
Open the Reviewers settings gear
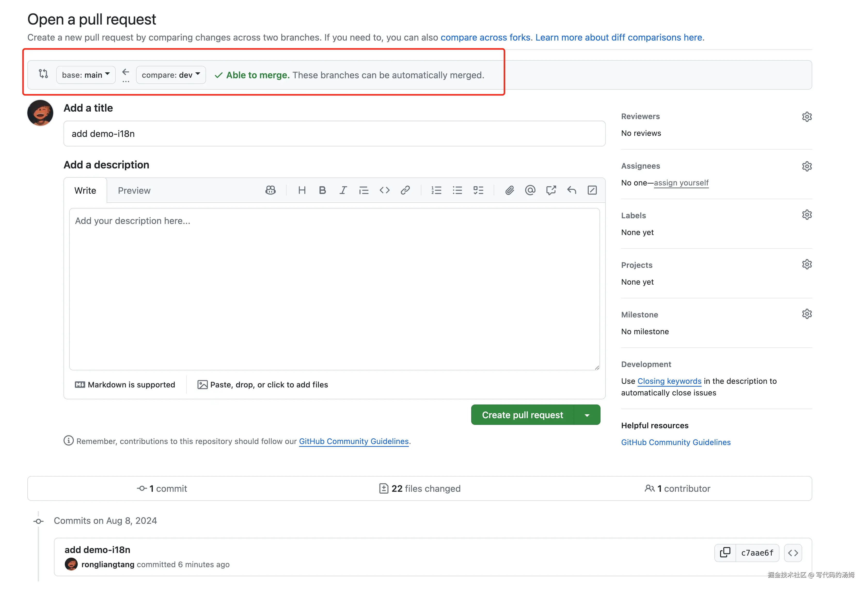tap(807, 116)
